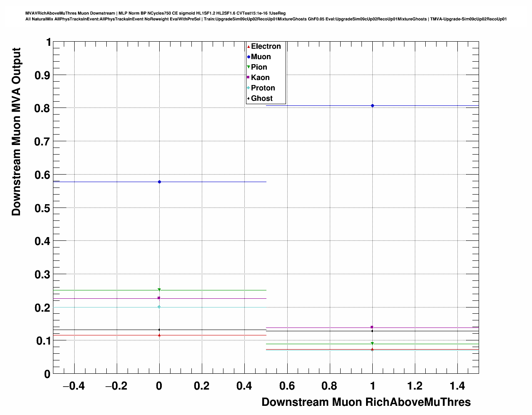Screen dimensions: 532x415
Task: Select the green Pion legend marker
Action: pyautogui.click(x=248, y=67)
